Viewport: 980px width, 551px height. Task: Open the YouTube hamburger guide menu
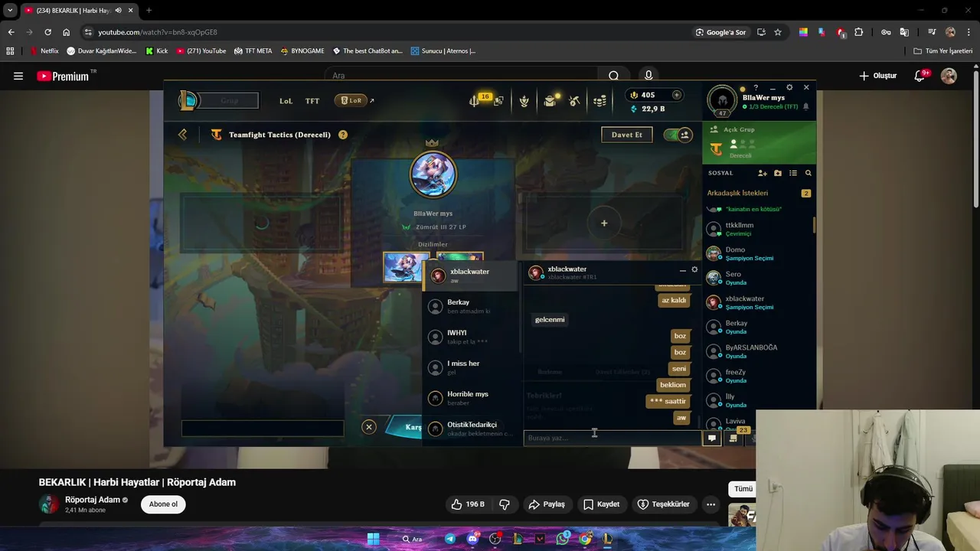[18, 76]
